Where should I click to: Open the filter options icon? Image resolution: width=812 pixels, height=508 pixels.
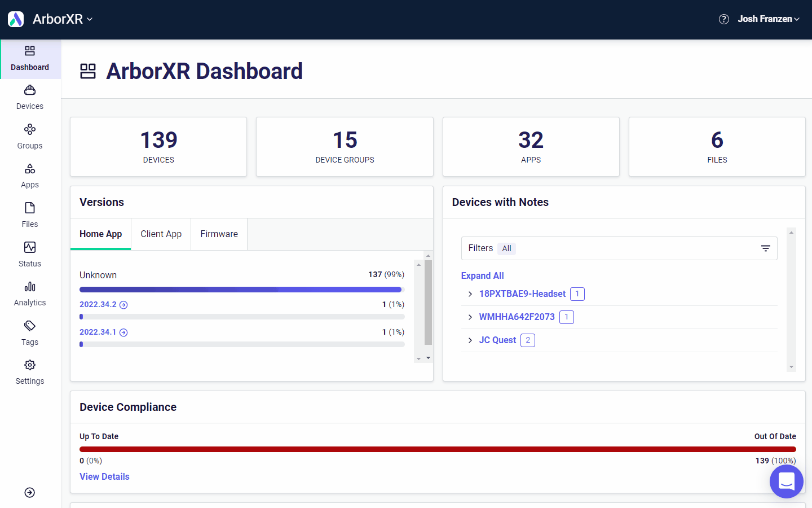tap(766, 248)
